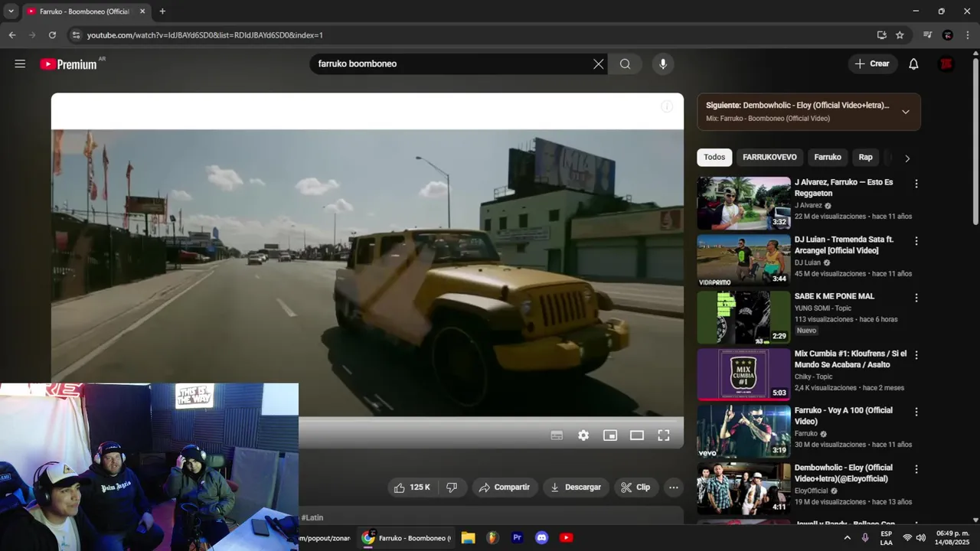Create a clip with the Clip button
Screen dimensions: 980x551
tap(636, 487)
